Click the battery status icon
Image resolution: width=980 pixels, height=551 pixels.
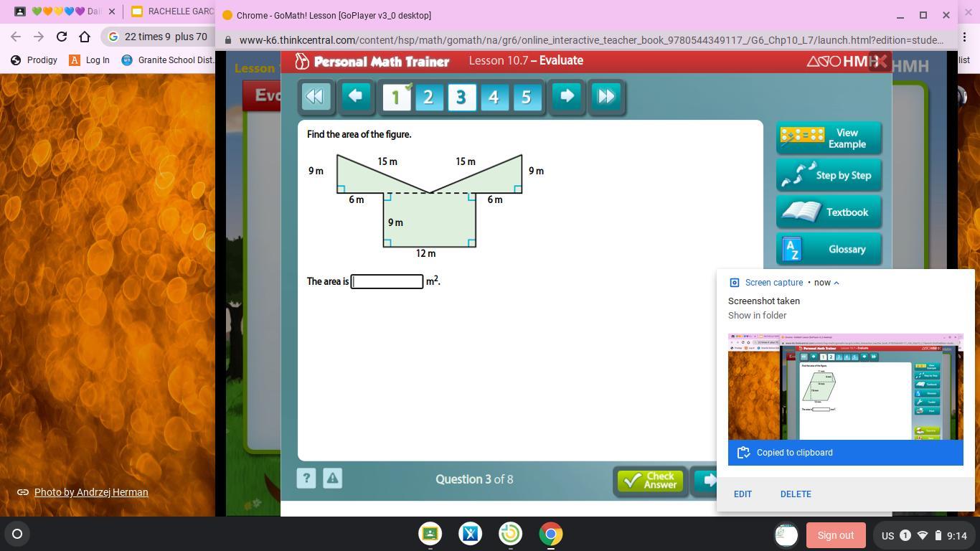938,535
